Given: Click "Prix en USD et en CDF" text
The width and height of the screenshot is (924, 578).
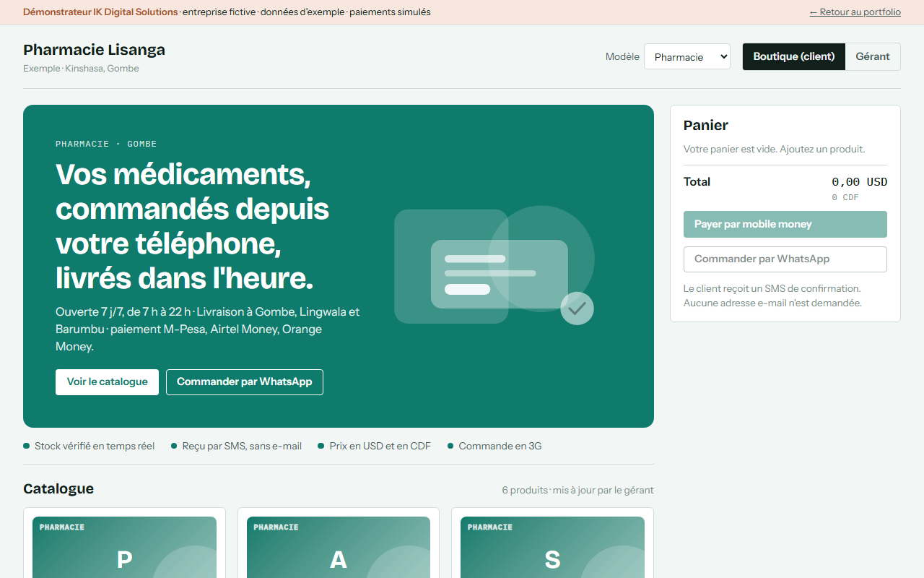Looking at the screenshot, I should coord(380,446).
